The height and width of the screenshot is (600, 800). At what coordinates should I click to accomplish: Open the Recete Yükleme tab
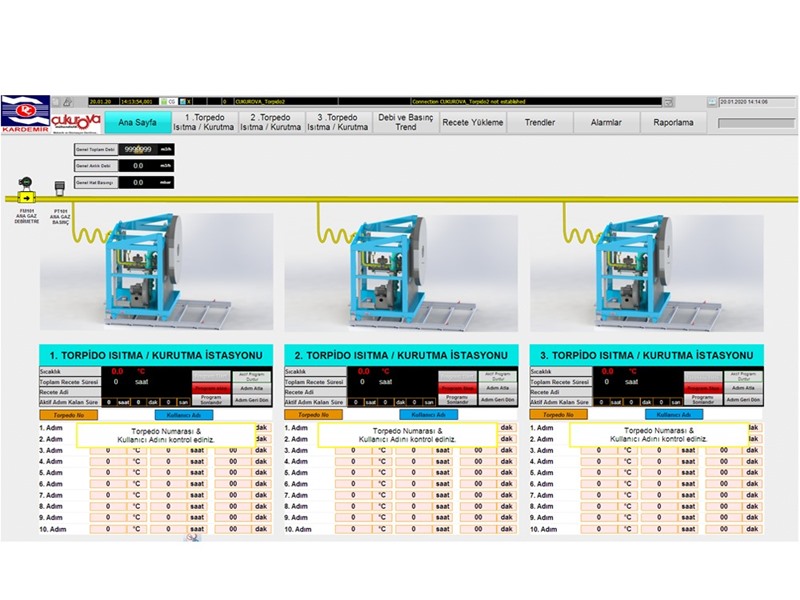(x=473, y=122)
